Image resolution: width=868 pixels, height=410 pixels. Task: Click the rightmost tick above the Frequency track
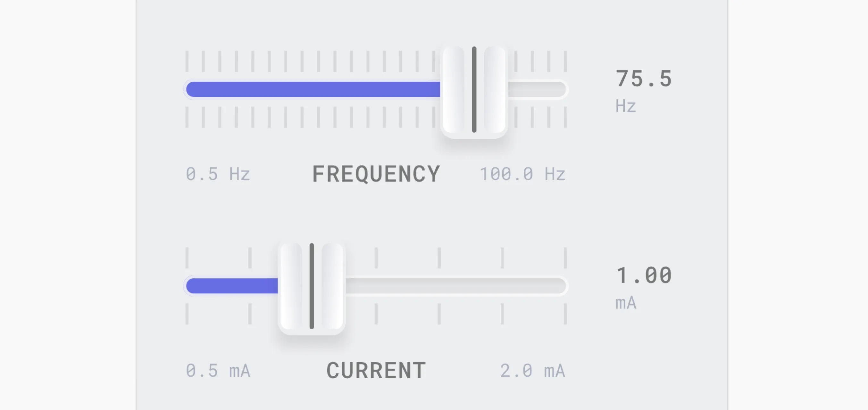click(565, 61)
